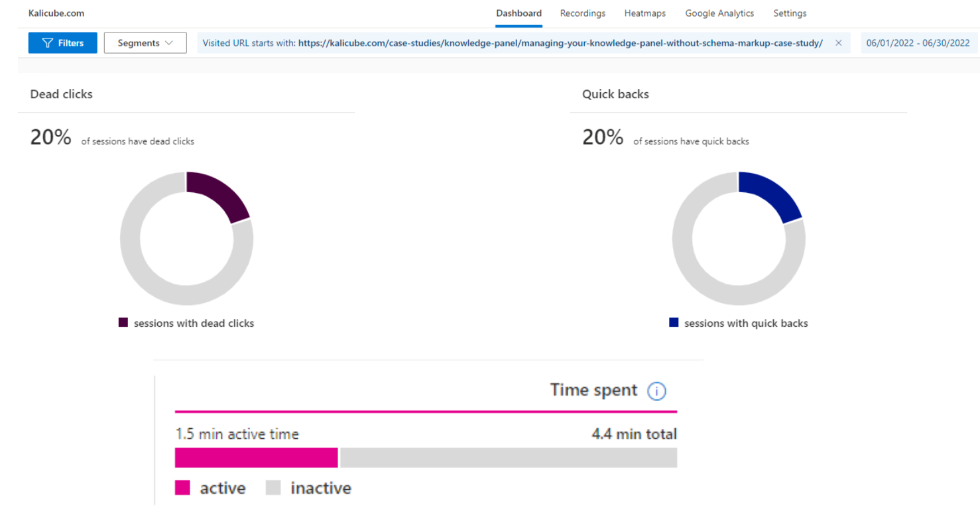Click the pink active time bar
Viewport: 980px width, 517px height.
coord(256,458)
